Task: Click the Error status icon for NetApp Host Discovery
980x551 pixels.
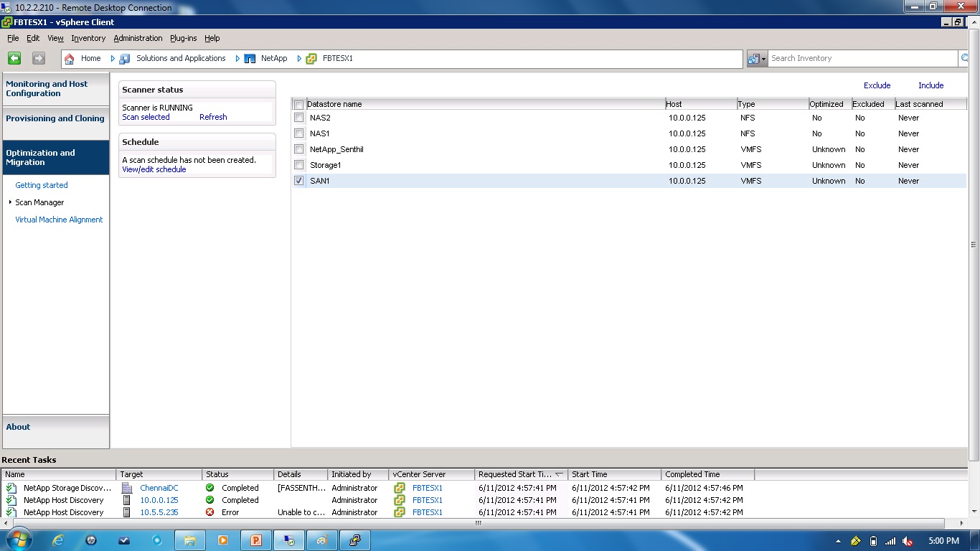Action: pos(209,512)
